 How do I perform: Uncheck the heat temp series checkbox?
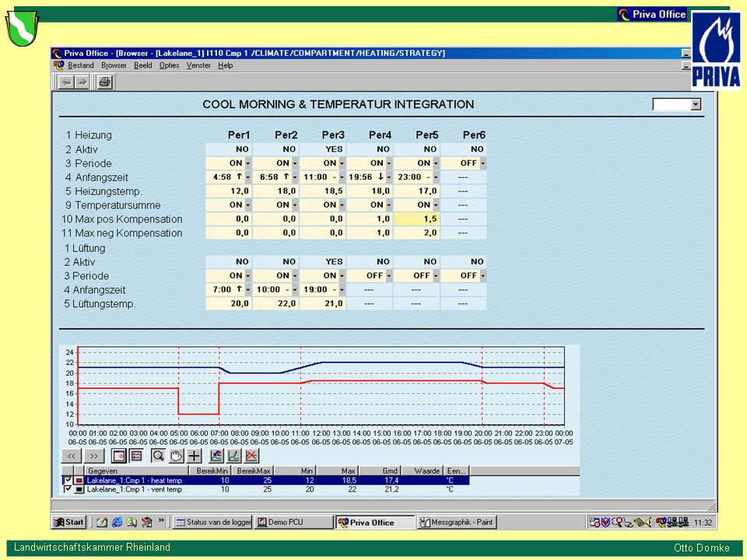(68, 481)
